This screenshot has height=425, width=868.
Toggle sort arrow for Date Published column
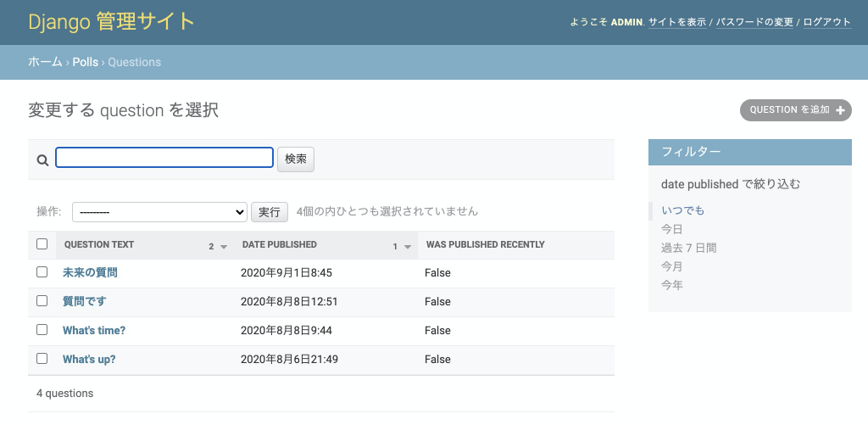click(x=408, y=247)
